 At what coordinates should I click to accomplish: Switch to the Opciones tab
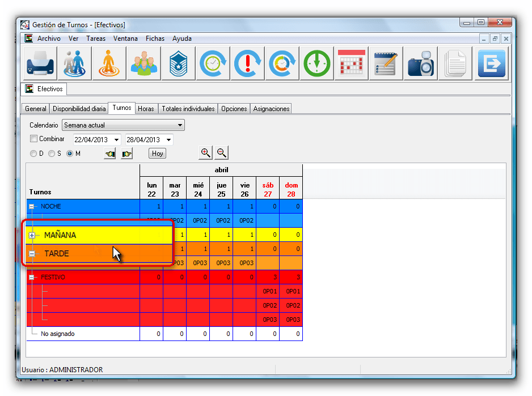[x=234, y=109]
